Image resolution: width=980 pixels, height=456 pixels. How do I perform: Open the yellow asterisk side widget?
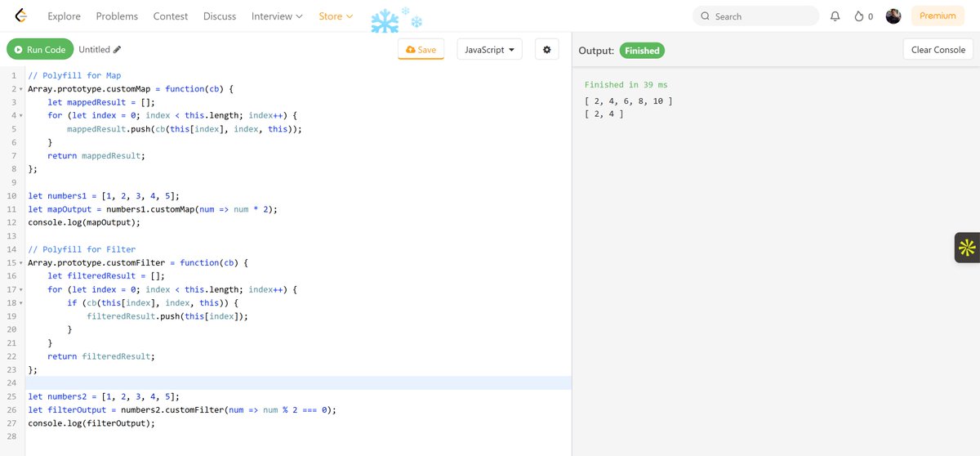pos(967,248)
